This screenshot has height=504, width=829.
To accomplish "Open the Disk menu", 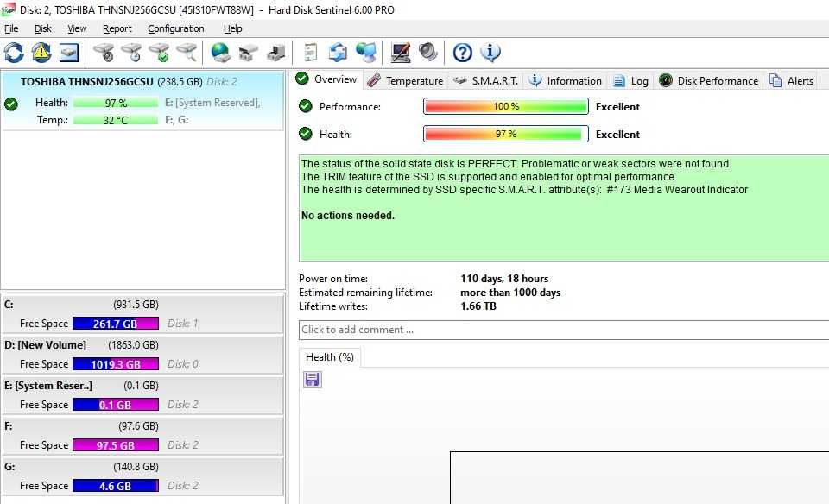I will tap(43, 28).
